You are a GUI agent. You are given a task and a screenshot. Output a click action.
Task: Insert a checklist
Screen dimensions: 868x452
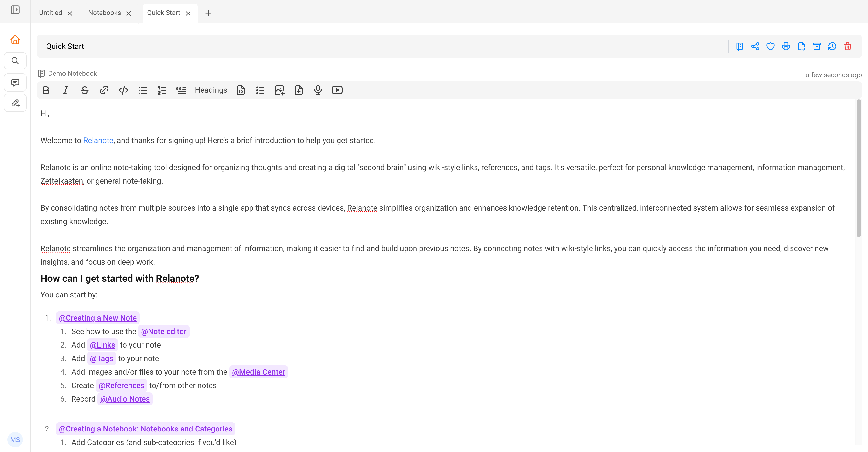pos(260,90)
